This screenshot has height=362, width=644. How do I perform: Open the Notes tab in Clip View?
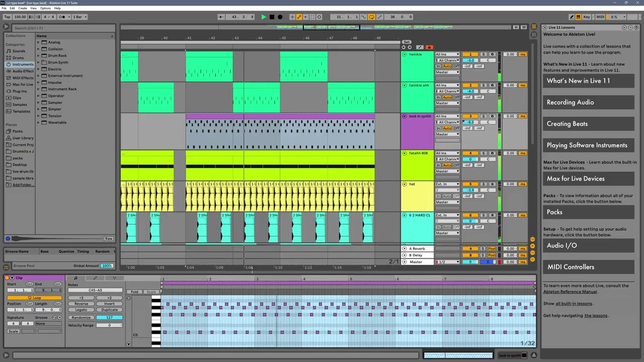coord(75,278)
